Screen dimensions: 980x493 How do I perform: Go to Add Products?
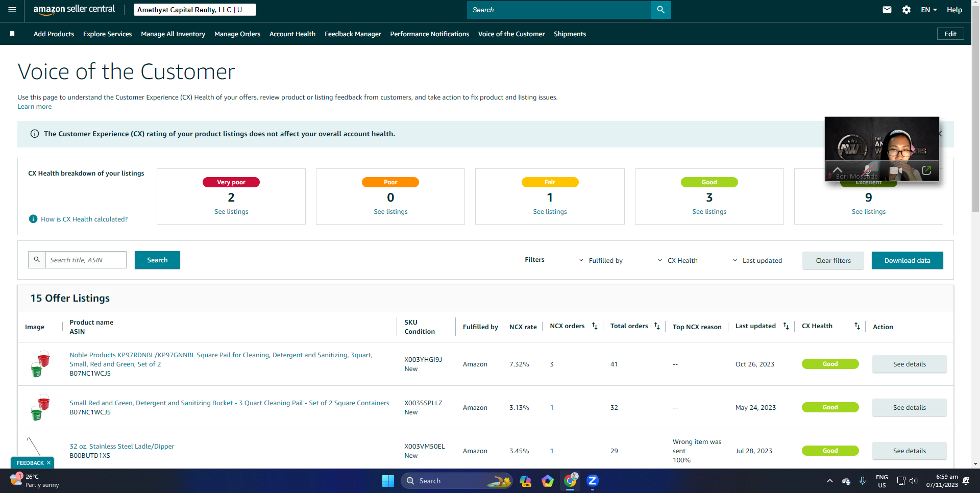tap(54, 34)
